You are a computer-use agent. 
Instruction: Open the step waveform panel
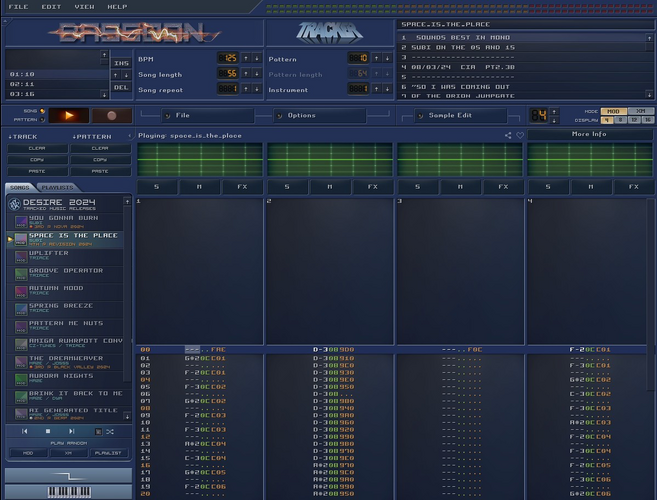(x=69, y=476)
